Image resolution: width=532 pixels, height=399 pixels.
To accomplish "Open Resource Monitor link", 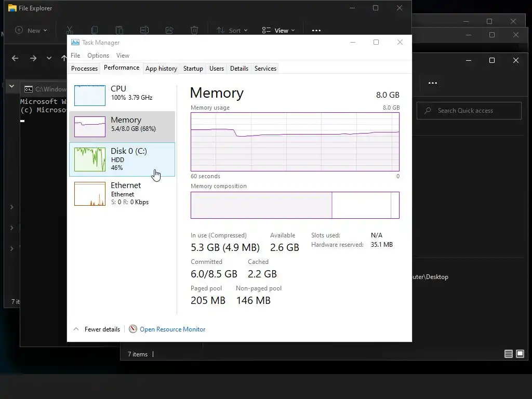I will tap(172, 329).
